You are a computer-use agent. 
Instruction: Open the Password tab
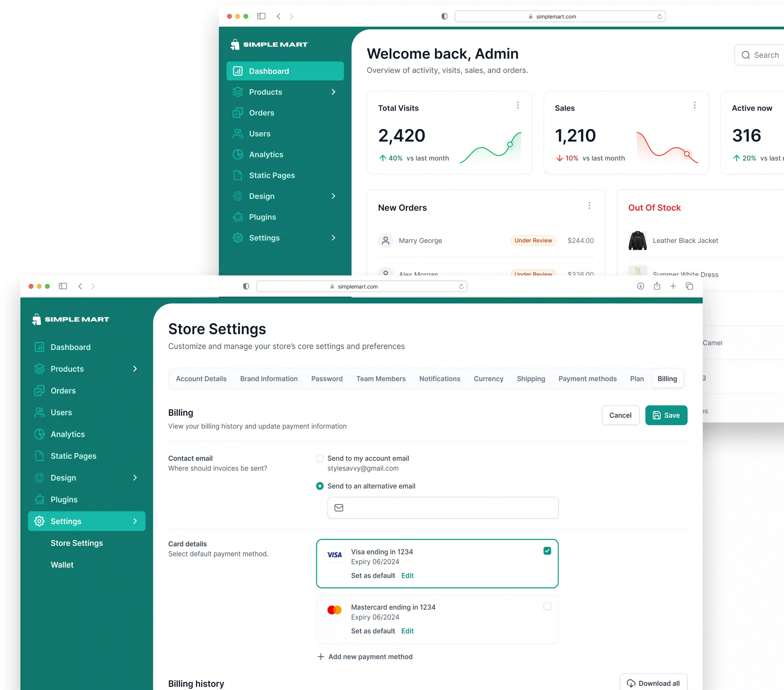click(x=327, y=379)
